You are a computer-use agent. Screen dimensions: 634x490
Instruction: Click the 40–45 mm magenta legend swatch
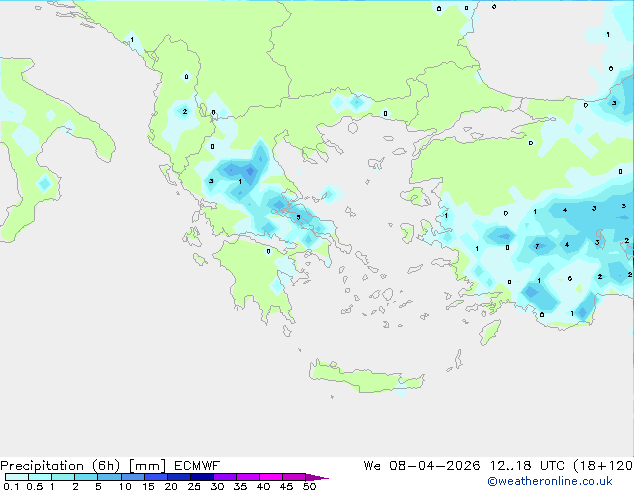tap(271, 477)
